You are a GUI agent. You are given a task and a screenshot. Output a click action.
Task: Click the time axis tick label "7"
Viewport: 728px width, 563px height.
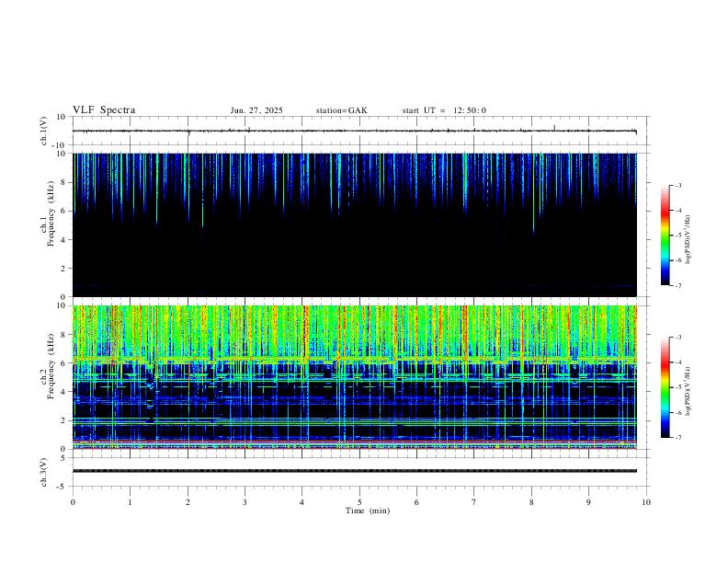click(474, 502)
